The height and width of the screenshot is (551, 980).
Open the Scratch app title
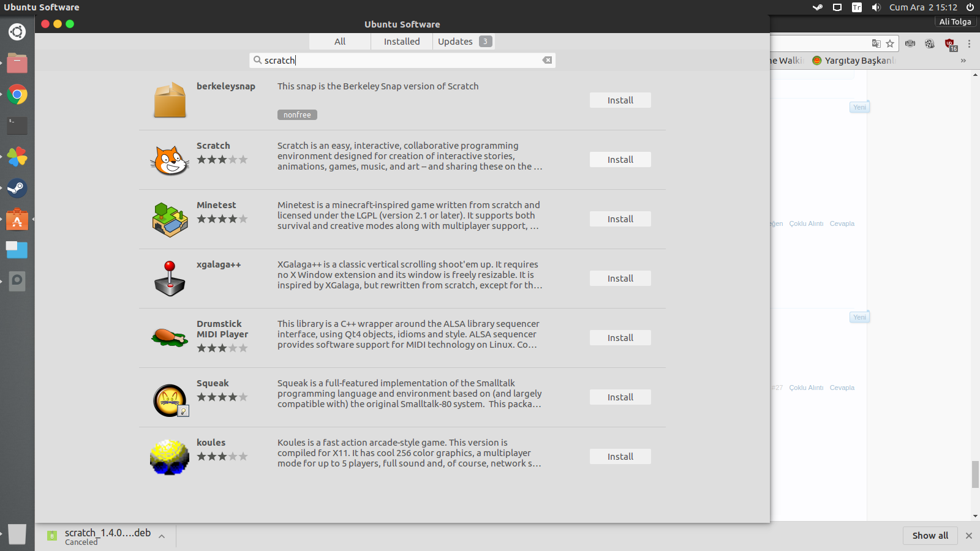213,146
